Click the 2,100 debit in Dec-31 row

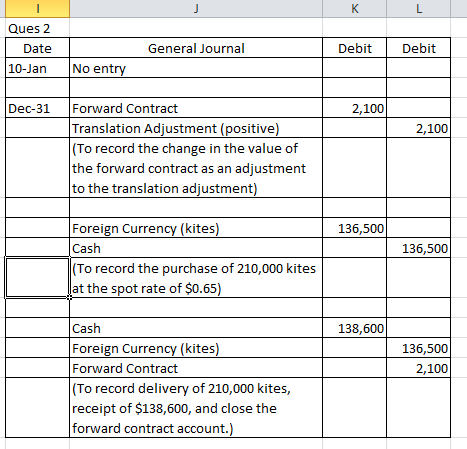[355, 108]
